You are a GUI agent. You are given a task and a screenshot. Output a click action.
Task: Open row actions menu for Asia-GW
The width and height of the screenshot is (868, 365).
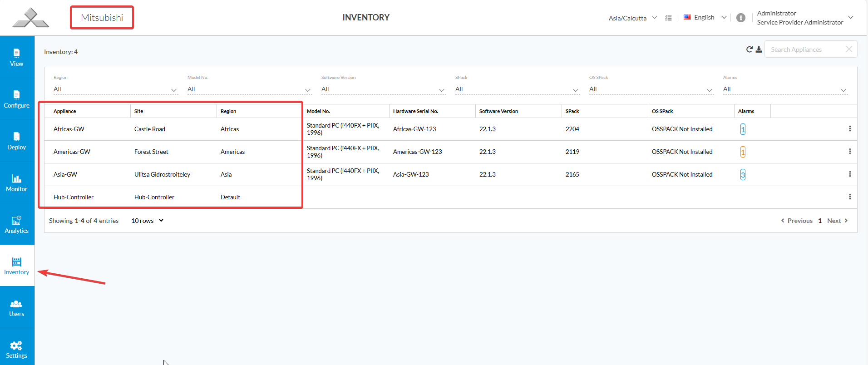click(850, 174)
